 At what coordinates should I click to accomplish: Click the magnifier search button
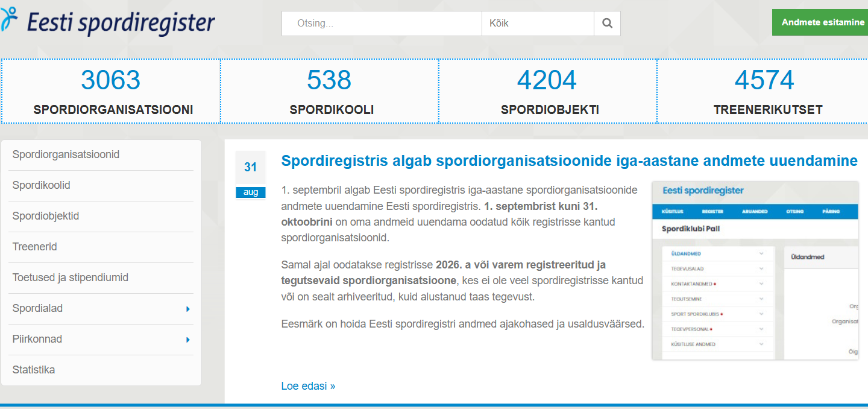607,24
